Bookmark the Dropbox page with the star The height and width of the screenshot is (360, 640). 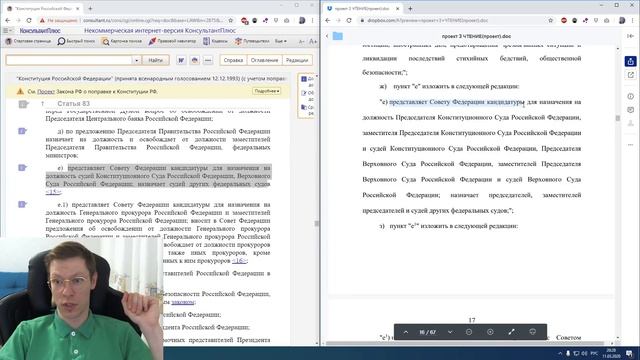551,20
